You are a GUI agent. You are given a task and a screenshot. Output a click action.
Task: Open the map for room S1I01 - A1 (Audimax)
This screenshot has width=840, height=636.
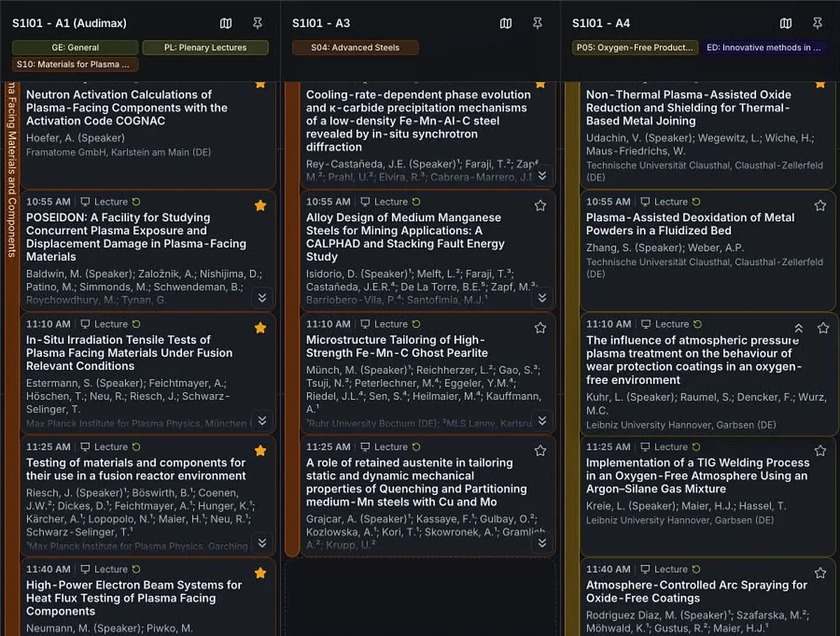(x=226, y=23)
